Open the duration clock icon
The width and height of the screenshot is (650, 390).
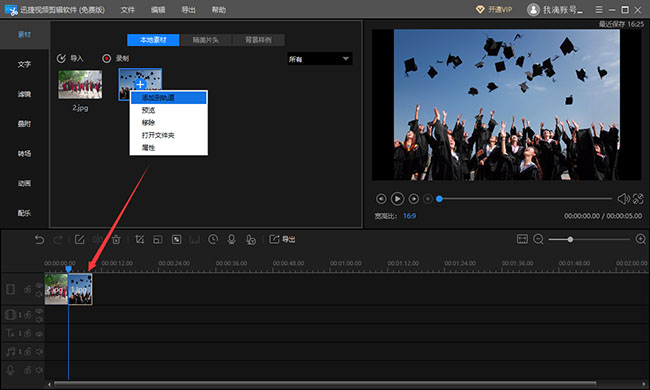213,240
